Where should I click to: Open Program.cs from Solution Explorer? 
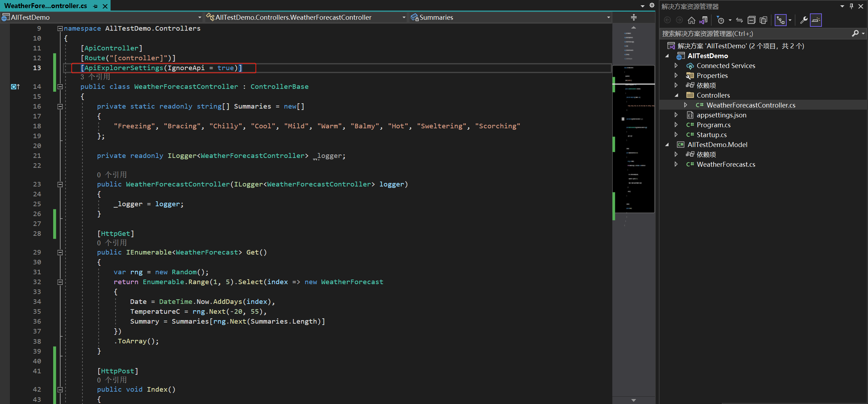tap(713, 125)
